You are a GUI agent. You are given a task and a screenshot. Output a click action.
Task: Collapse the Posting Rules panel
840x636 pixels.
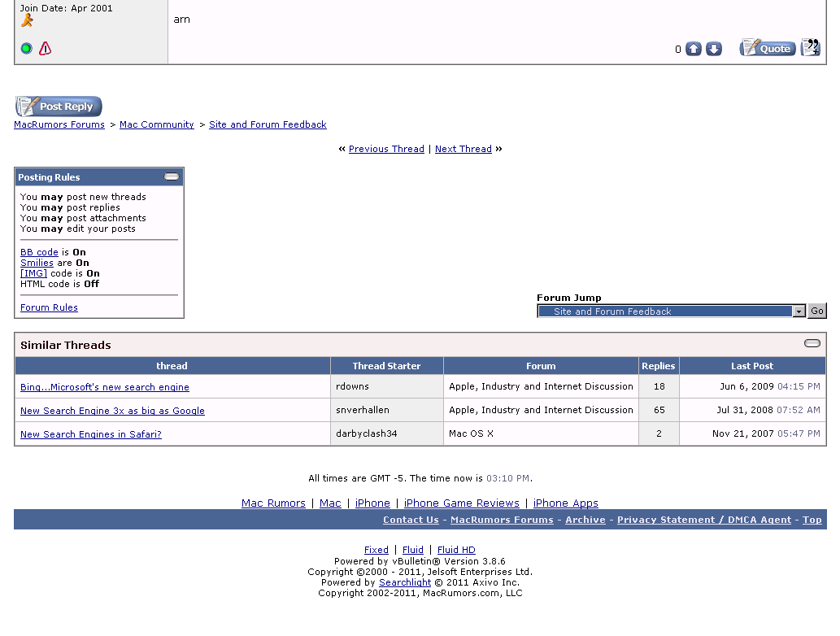[172, 176]
